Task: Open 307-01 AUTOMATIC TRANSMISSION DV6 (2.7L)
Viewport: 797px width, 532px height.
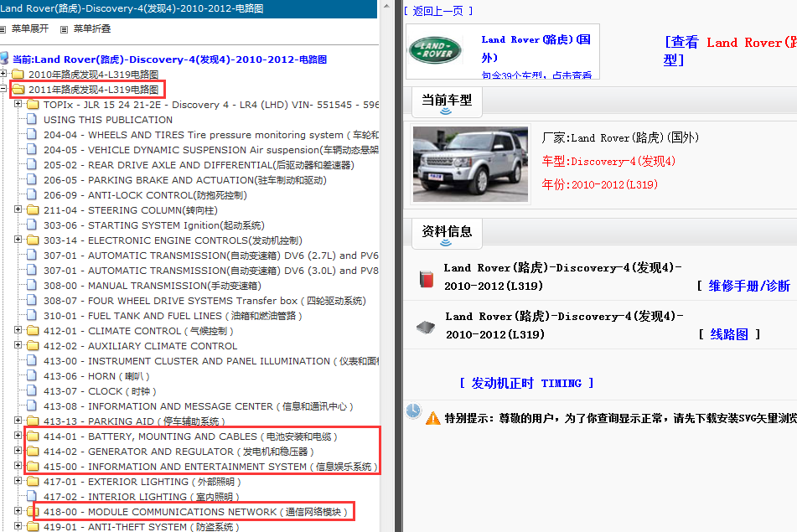Action: pyautogui.click(x=211, y=256)
